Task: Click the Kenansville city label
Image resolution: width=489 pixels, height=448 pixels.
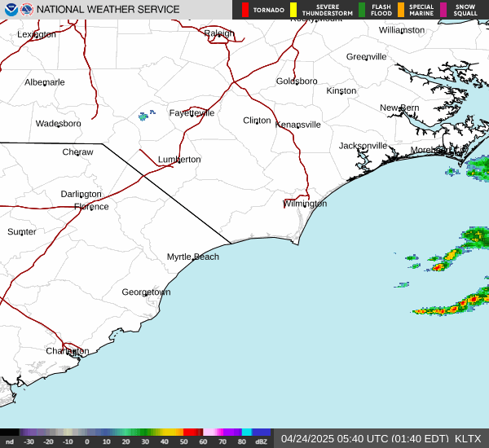Action: (297, 125)
